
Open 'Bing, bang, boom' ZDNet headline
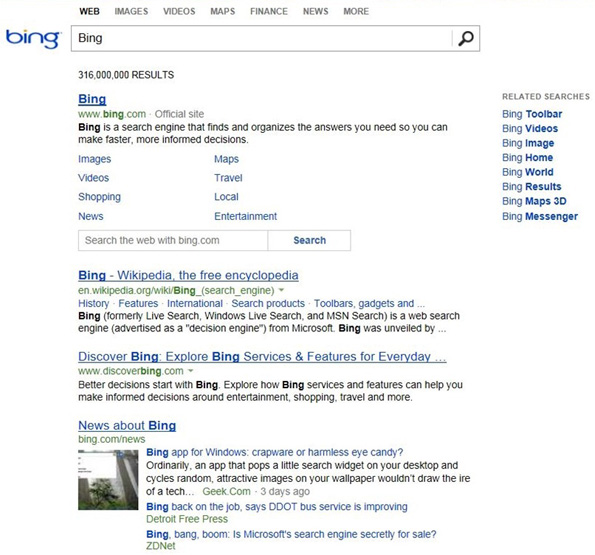pyautogui.click(x=291, y=534)
